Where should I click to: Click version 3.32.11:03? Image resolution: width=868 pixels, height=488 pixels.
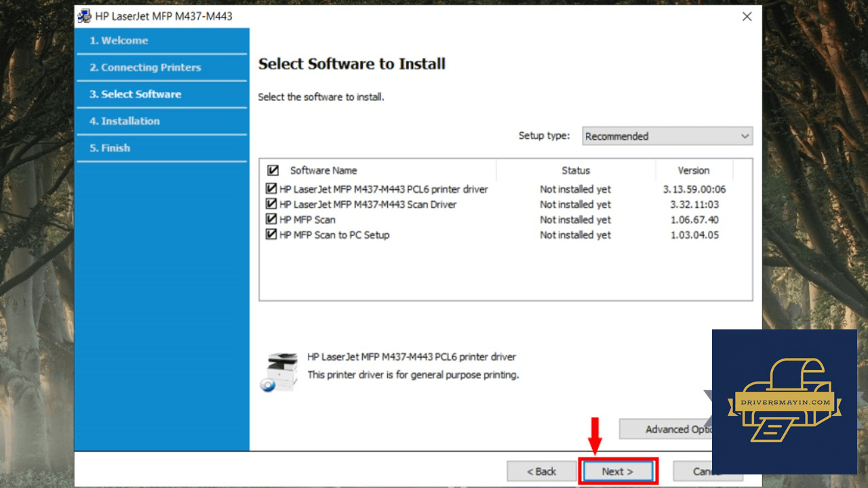pyautogui.click(x=694, y=204)
